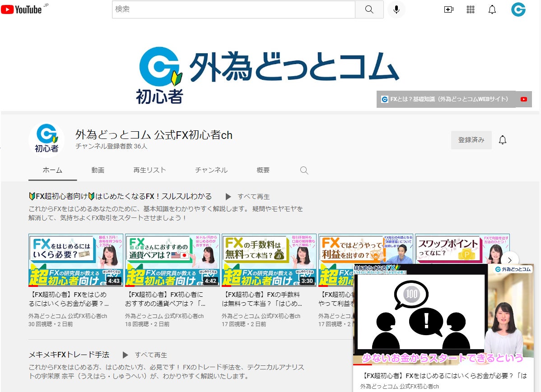
Task: Click subscriber count チャンネル登録者数 36人
Action: [x=112, y=146]
